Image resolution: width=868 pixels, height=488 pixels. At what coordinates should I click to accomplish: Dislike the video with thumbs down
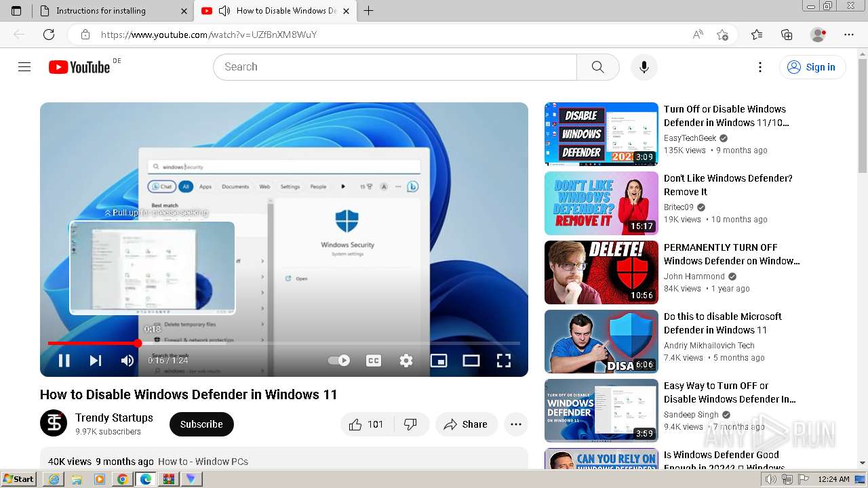click(410, 424)
